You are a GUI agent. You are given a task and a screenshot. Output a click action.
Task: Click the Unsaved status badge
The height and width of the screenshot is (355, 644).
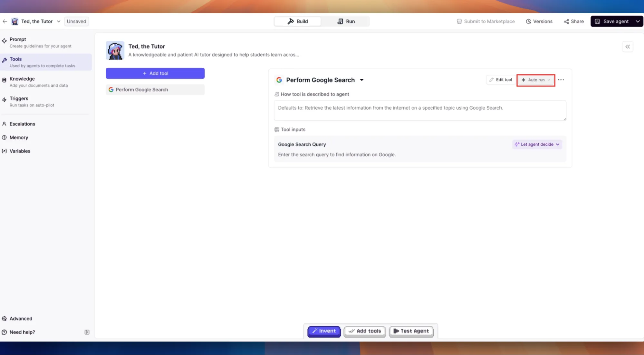(76, 21)
